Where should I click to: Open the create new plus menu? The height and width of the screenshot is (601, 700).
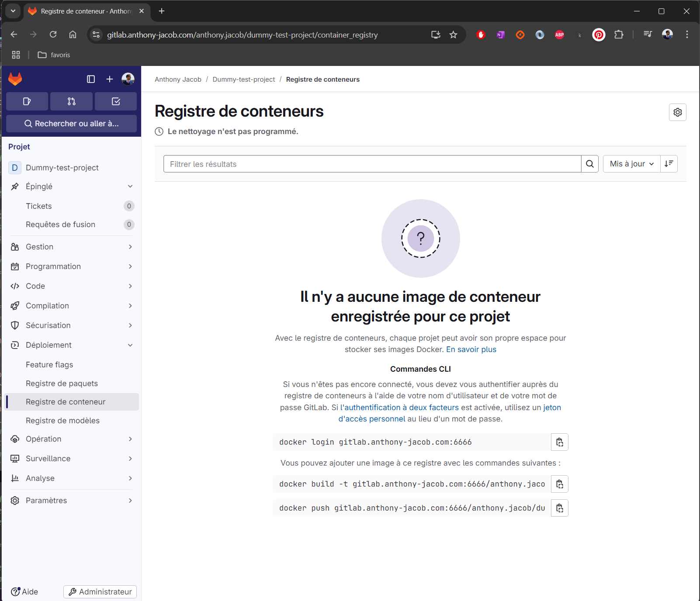tap(110, 79)
